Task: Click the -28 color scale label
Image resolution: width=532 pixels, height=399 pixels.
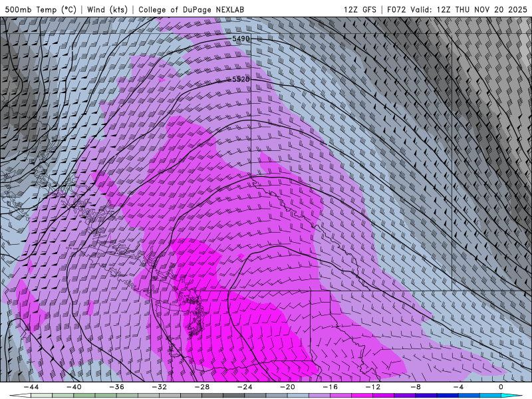Action: 202,387
